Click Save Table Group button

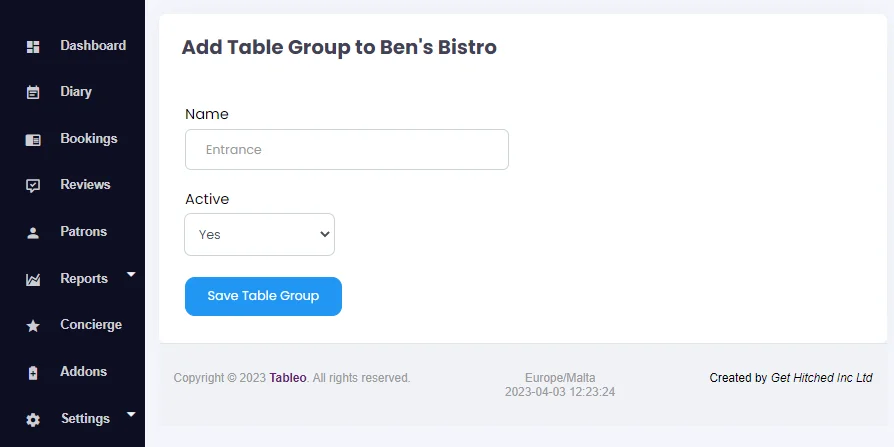click(263, 296)
